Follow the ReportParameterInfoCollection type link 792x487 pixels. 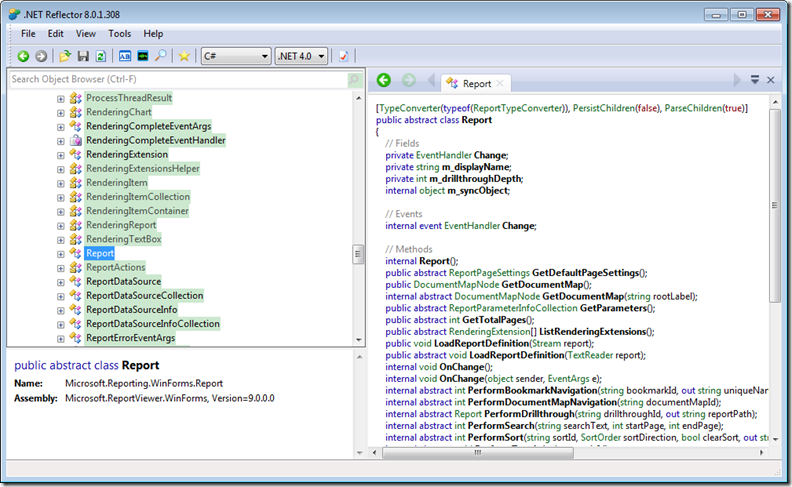point(513,308)
